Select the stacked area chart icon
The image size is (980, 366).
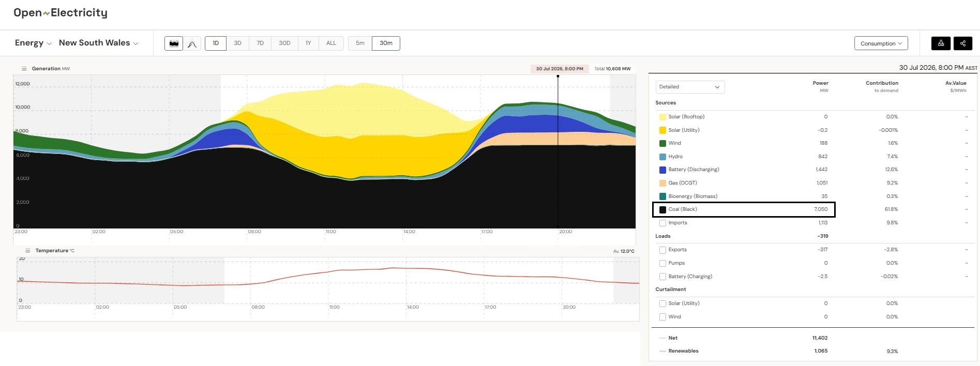(x=174, y=43)
